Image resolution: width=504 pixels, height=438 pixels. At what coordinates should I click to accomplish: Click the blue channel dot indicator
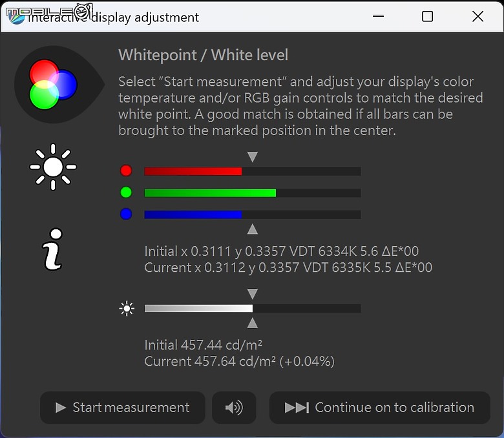pos(126,214)
